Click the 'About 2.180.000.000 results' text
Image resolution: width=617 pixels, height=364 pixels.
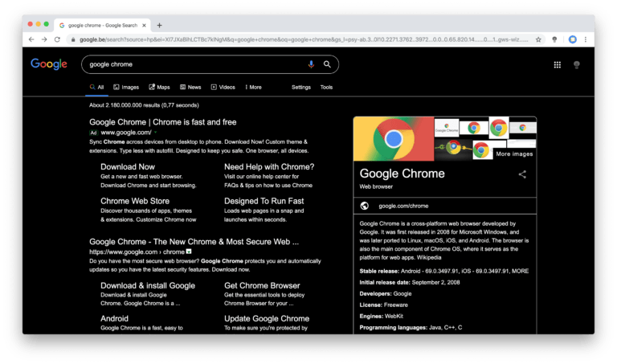click(144, 105)
